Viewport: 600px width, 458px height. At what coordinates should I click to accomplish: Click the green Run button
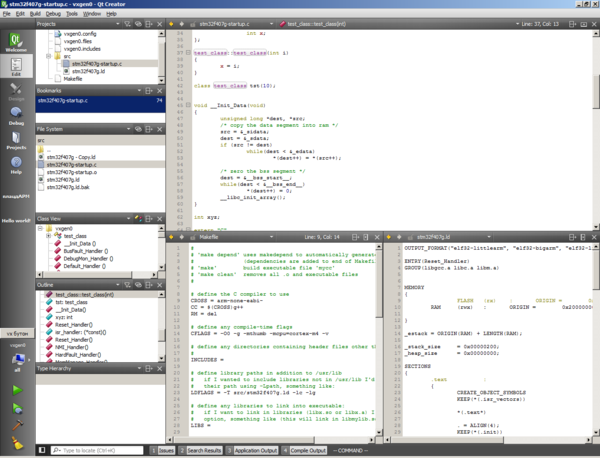coord(17,390)
